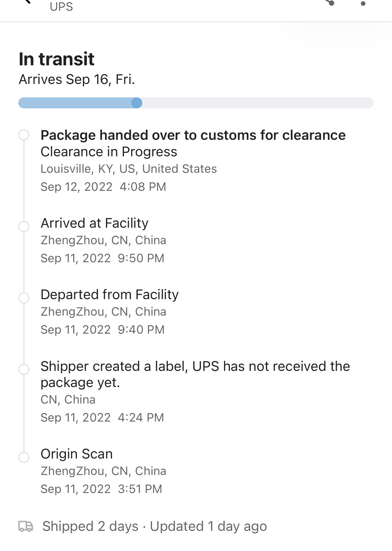Tap the 'Shipped 2 days' footer text
This screenshot has width=392, height=551.
[x=90, y=526]
